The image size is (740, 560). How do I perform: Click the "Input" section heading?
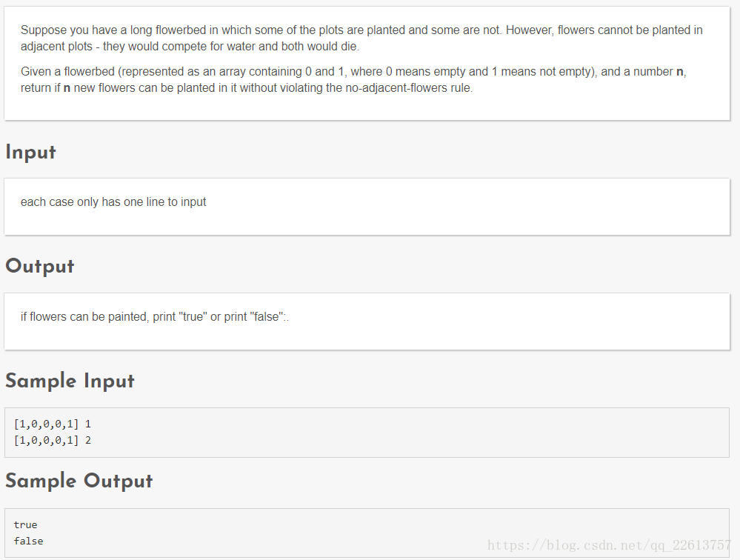pos(30,153)
